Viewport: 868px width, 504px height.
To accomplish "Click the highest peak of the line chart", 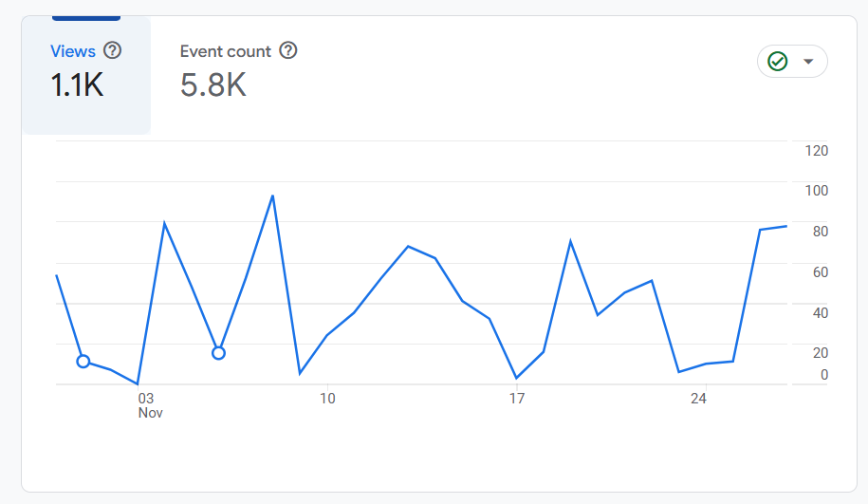I will 272,196.
